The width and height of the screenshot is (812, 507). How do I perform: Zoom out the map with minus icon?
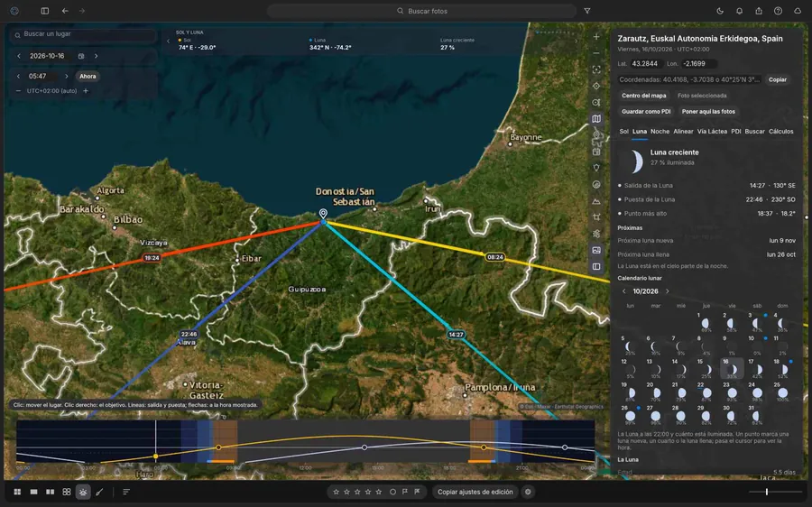click(596, 53)
